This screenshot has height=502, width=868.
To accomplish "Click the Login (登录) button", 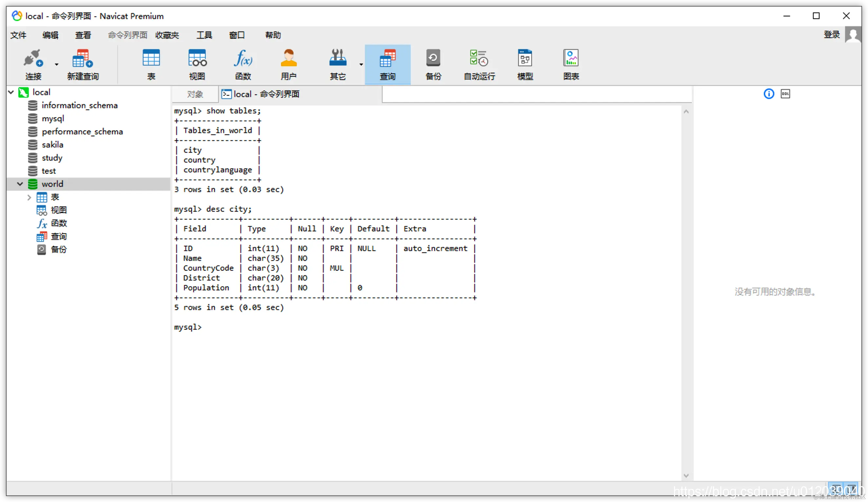I will click(832, 34).
